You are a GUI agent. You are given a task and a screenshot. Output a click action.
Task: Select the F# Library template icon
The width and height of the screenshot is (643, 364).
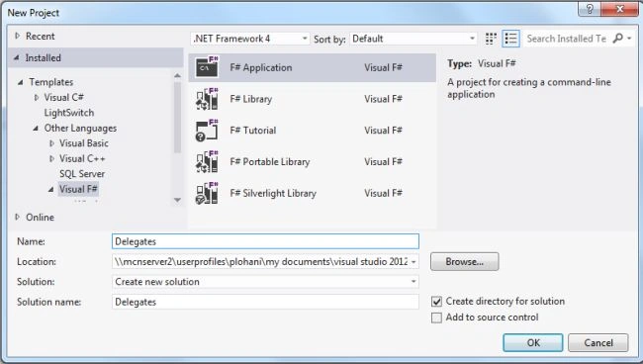pos(207,99)
